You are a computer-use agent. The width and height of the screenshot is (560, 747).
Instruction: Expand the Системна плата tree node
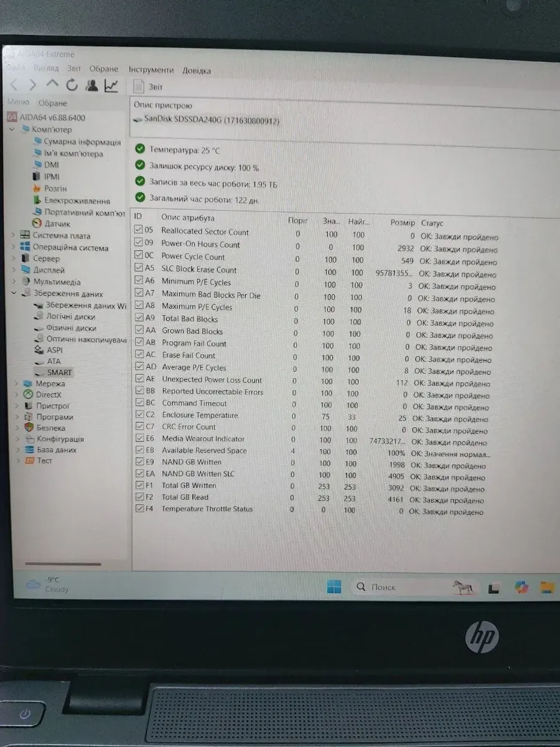click(x=14, y=235)
